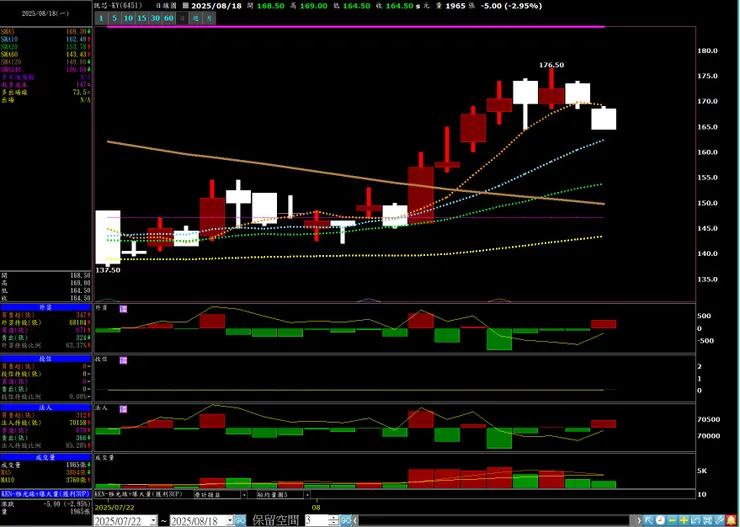The width and height of the screenshot is (740, 527).
Task: Select the pencil drawing tool icon
Action: [x=719, y=520]
